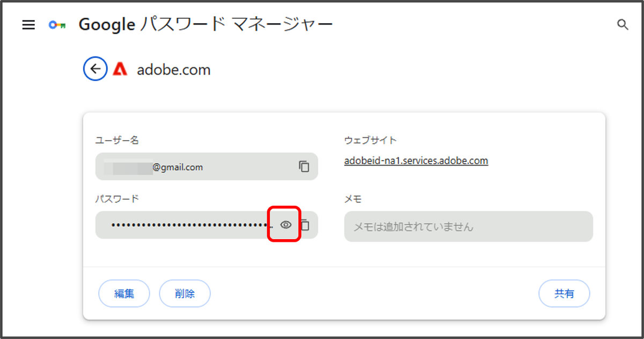The image size is (644, 339).
Task: Click the 共有 button
Action: [x=564, y=294]
